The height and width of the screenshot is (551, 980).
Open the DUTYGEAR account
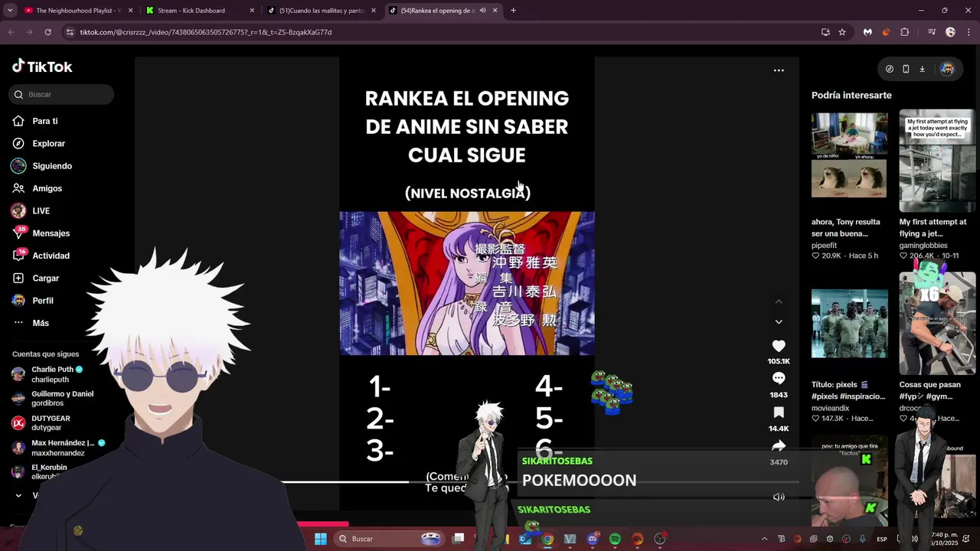41,423
